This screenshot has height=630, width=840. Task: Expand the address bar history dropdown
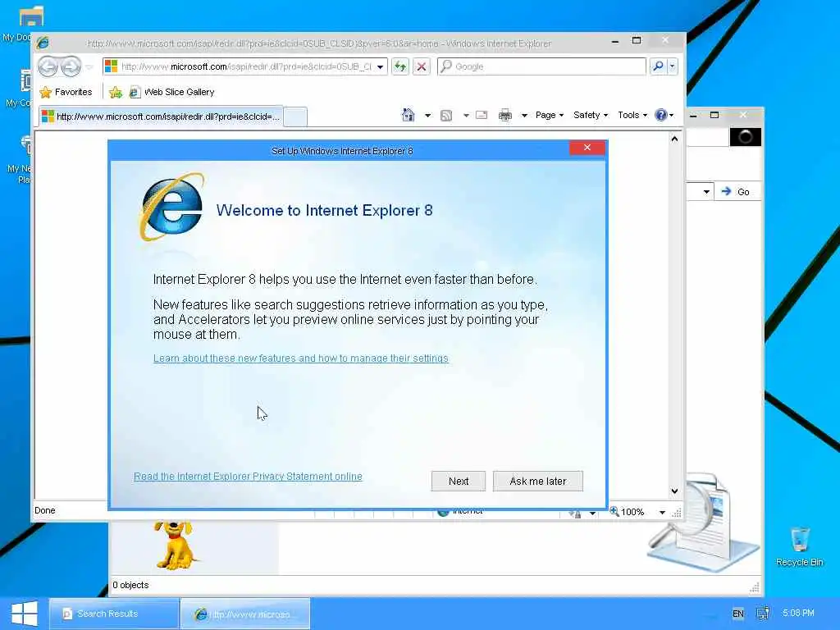(380, 67)
